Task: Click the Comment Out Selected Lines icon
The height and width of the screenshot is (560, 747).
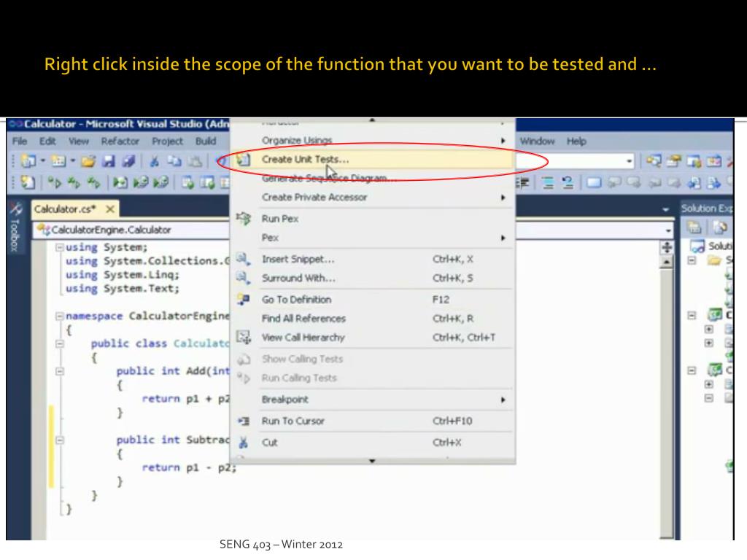Action: click(548, 182)
